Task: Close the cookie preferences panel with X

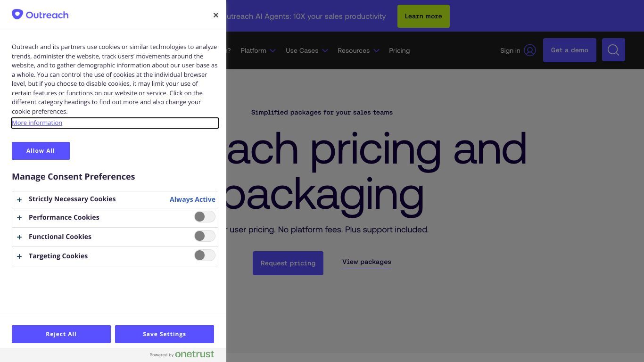Action: pyautogui.click(x=216, y=15)
